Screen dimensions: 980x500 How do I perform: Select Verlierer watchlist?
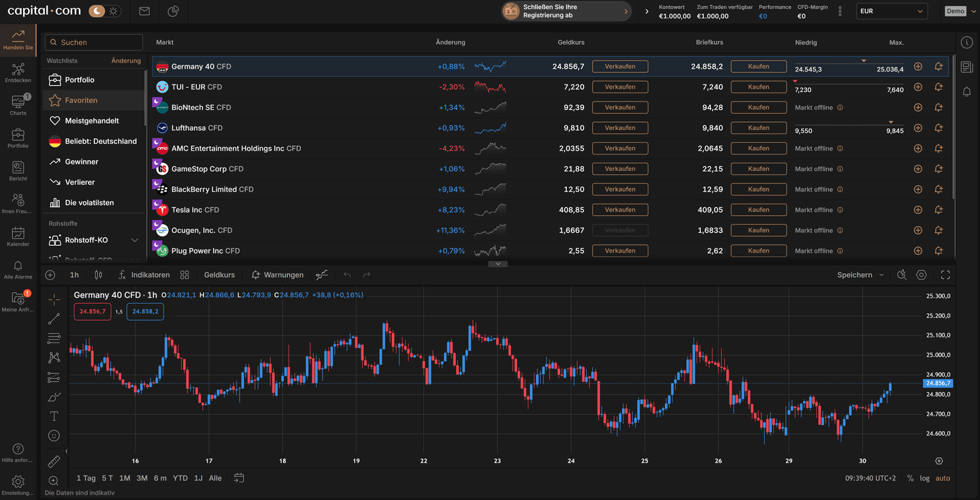(94, 182)
